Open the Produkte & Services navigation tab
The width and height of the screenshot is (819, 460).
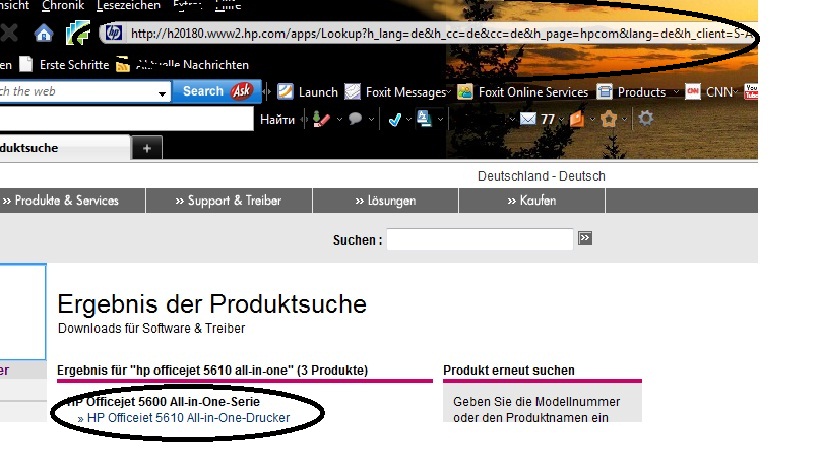coord(72,200)
